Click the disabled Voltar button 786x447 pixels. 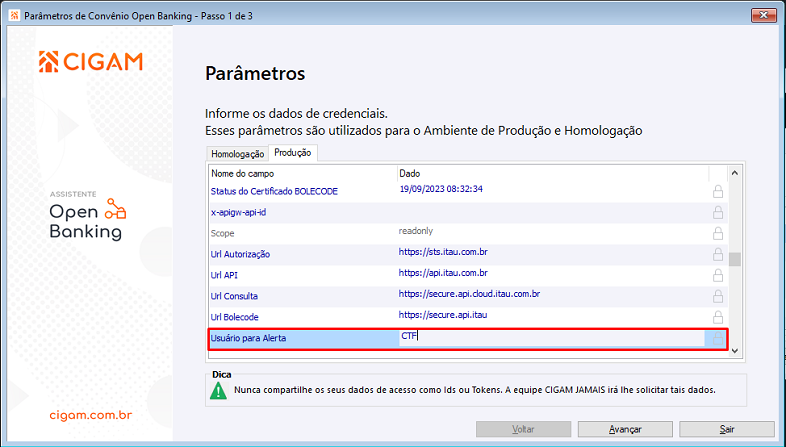[x=523, y=429]
